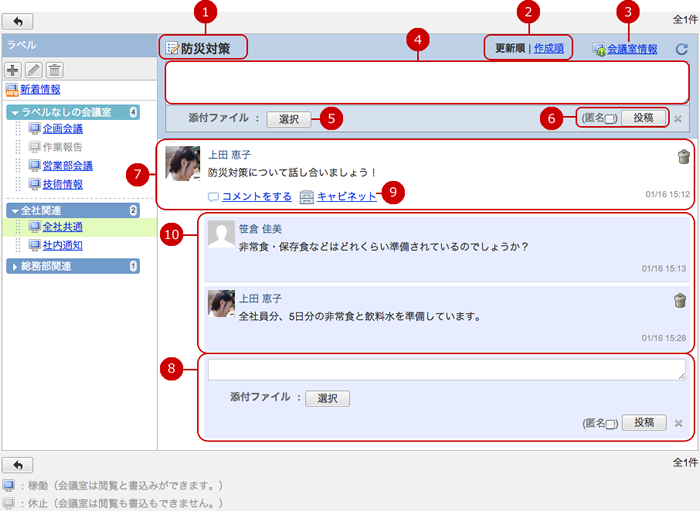The width and height of the screenshot is (700, 511).
Task: Open 上田 恵子 name on topic post
Action: (229, 155)
